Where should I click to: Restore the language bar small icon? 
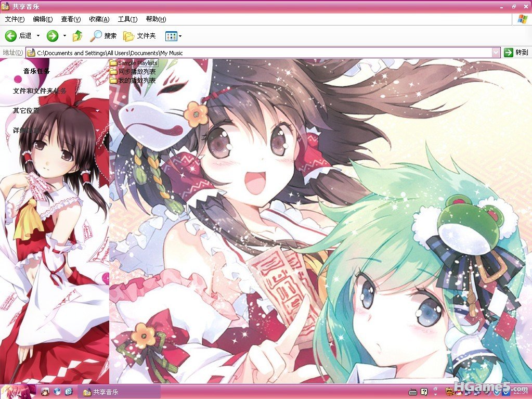pyautogui.click(x=436, y=388)
